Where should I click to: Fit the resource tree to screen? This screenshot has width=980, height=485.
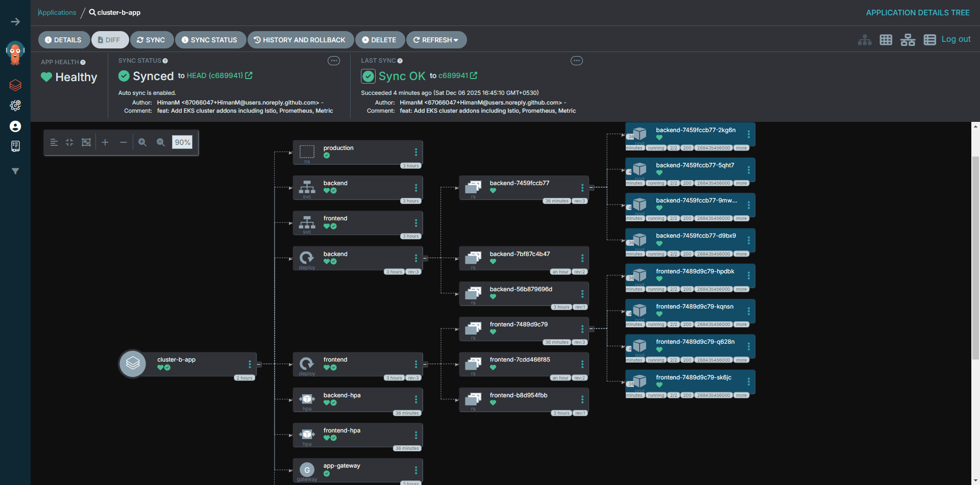[x=86, y=142]
